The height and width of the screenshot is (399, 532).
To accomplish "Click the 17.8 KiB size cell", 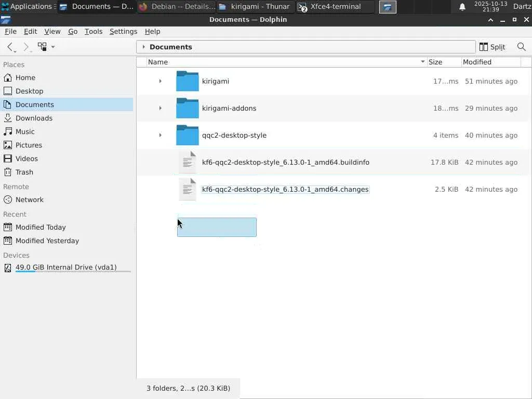I will (x=445, y=162).
